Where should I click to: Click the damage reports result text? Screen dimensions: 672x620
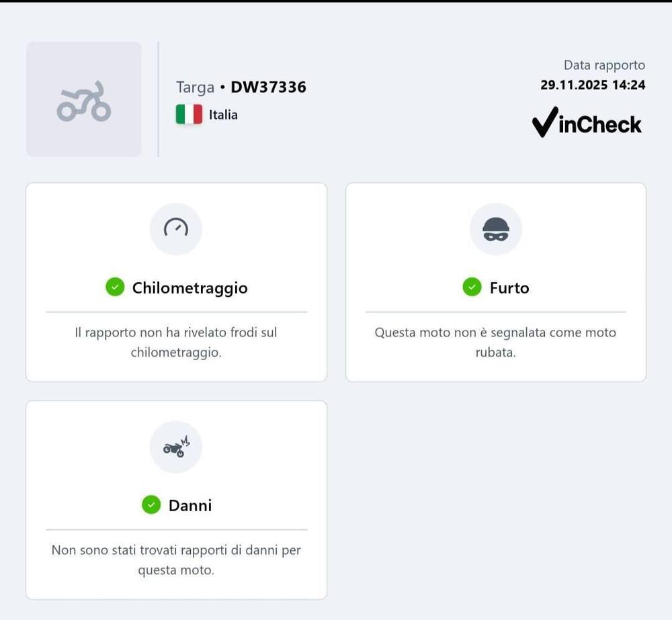click(176, 560)
